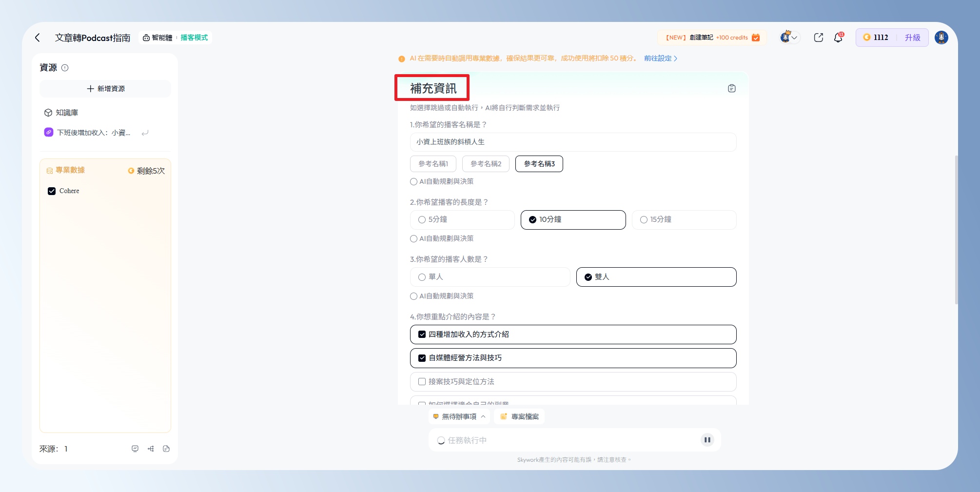The height and width of the screenshot is (492, 980).
Task: Open the 前往設定 link
Action: (660, 59)
